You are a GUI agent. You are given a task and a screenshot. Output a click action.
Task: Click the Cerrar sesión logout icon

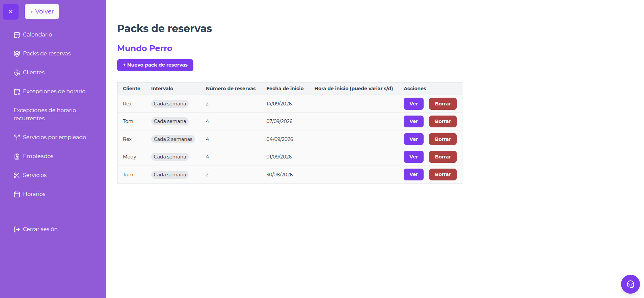pos(17,229)
